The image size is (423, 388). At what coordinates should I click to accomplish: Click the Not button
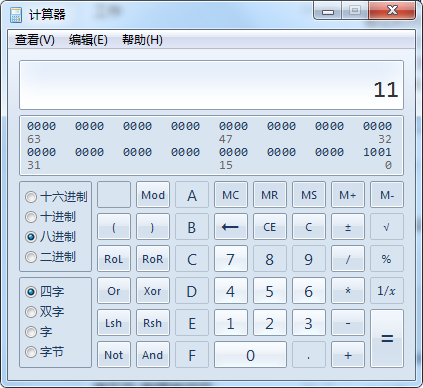[x=114, y=355]
